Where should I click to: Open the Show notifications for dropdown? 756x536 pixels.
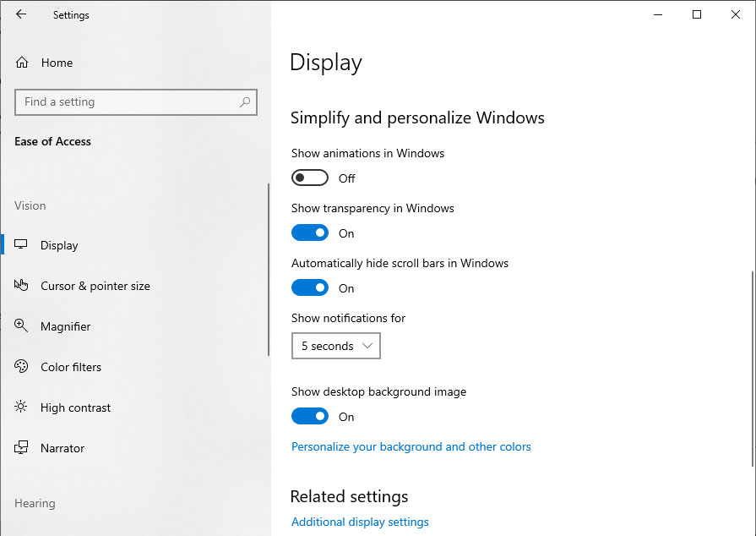tap(336, 346)
